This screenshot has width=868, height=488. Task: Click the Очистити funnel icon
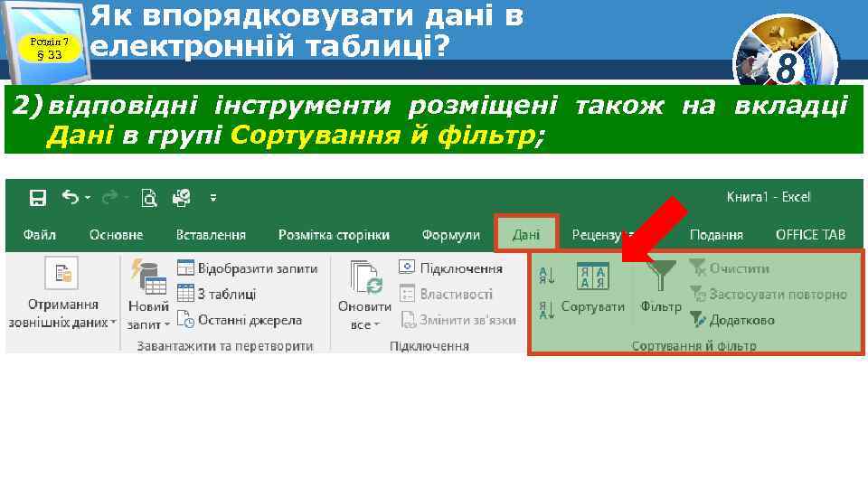tap(697, 267)
